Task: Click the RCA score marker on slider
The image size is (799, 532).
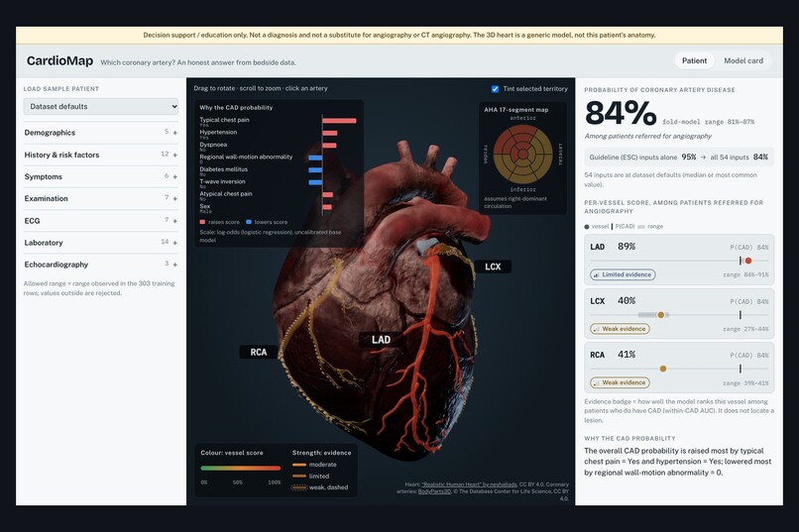Action: pyautogui.click(x=663, y=369)
